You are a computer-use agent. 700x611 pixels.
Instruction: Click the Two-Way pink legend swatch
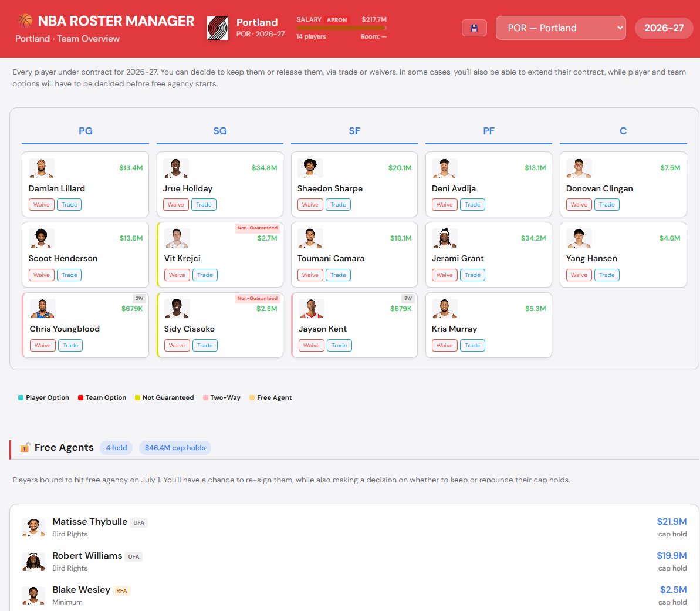(x=206, y=397)
